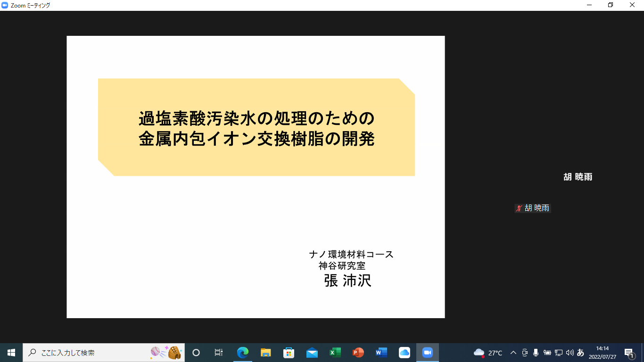This screenshot has width=644, height=362.
Task: Open the 27°C weather widget
Action: tap(488, 353)
